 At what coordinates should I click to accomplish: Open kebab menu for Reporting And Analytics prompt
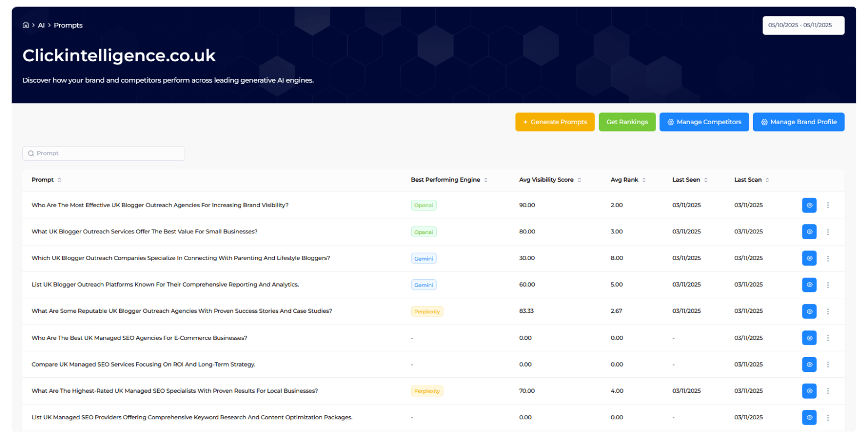(828, 285)
